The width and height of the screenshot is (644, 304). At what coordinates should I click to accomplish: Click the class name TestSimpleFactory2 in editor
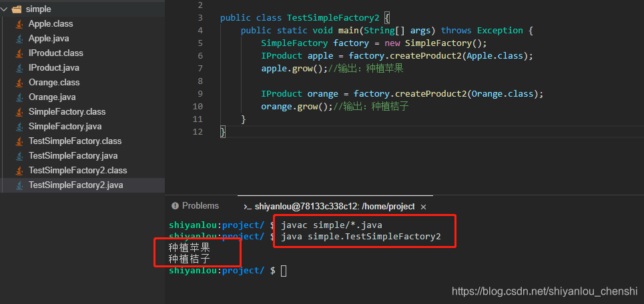(x=333, y=17)
